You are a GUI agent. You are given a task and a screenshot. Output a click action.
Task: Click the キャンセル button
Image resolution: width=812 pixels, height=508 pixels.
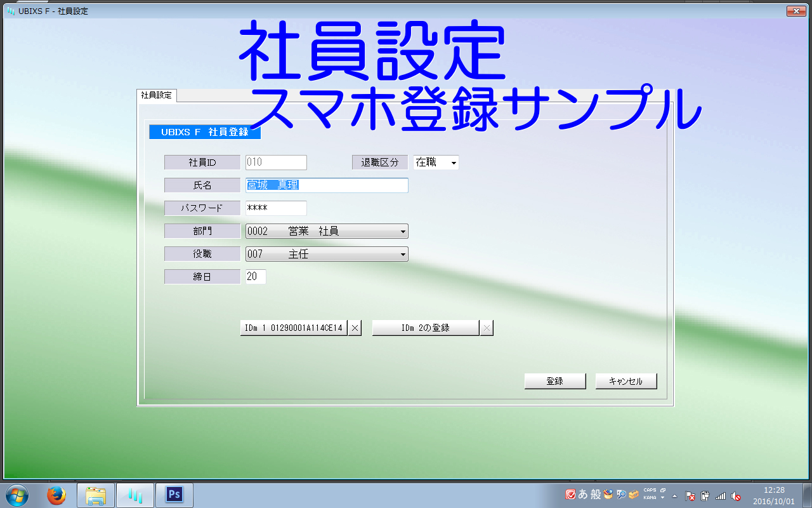(626, 381)
